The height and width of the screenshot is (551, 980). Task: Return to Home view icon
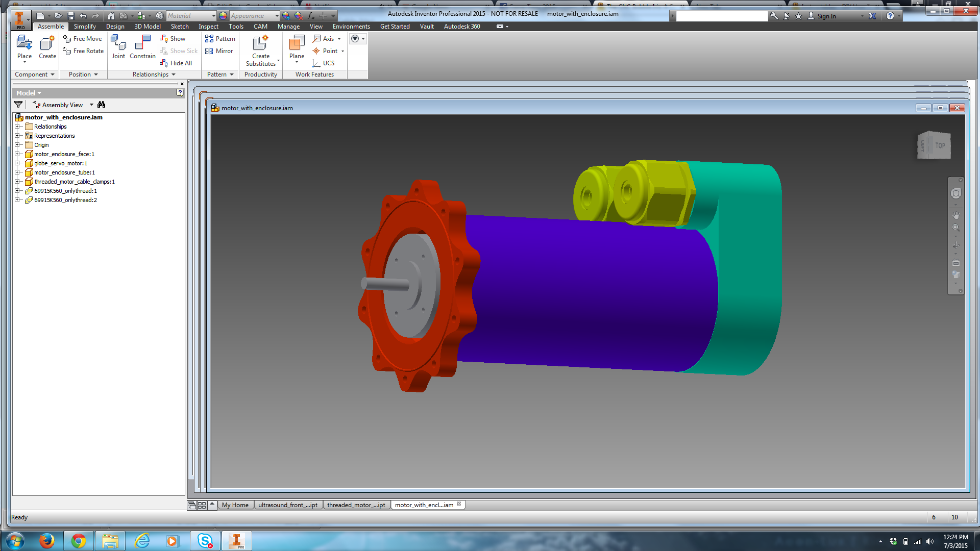click(x=111, y=16)
